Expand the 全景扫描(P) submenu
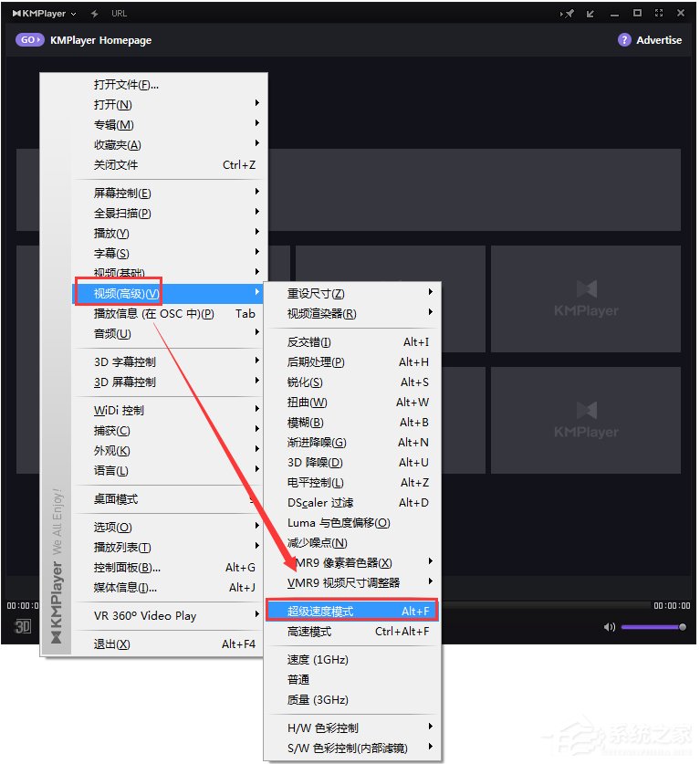Image resolution: width=700 pixels, height=764 pixels. pyautogui.click(x=169, y=214)
